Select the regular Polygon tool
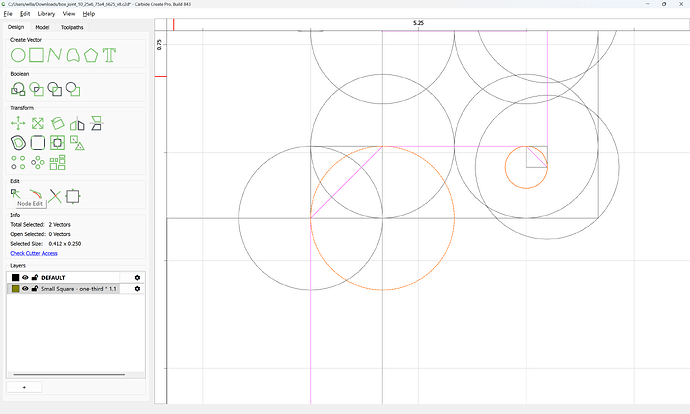The image size is (690, 414). [x=91, y=55]
